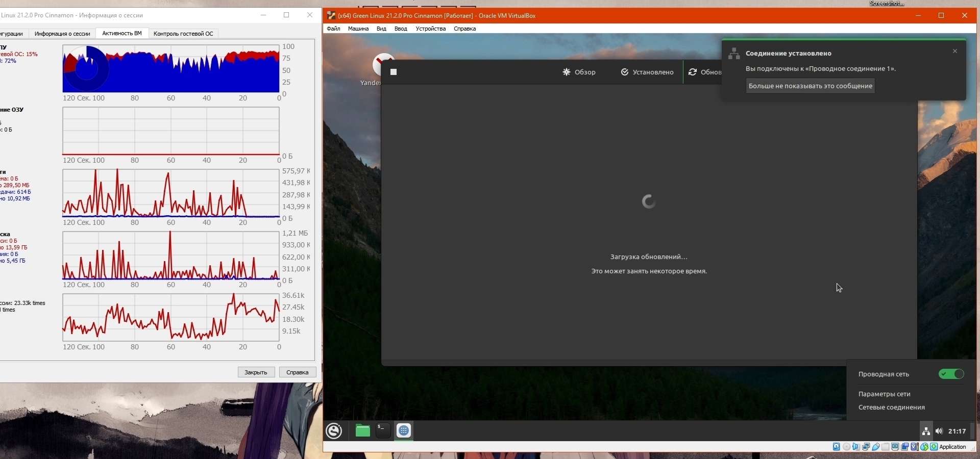Open the Ввод menu
980x459 pixels.
(401, 29)
